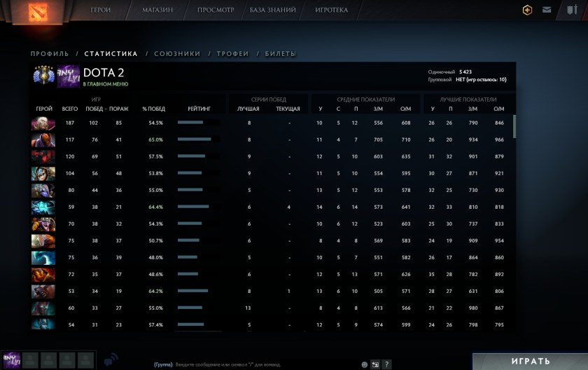Sort by О/М under ЛУЧШИЕ ПОКАЗАТЕЛИ
Viewport: 588px width, 370px height.
click(498, 109)
